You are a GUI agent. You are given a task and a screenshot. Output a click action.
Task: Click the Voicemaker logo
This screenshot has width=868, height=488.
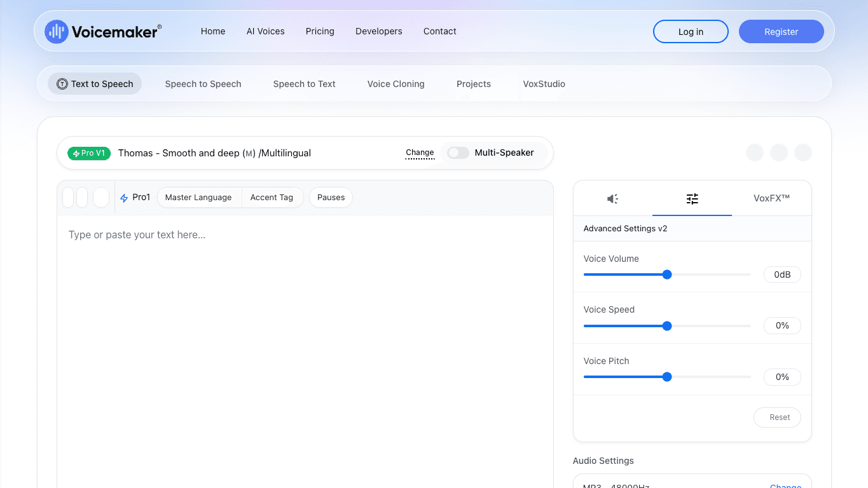coord(103,31)
